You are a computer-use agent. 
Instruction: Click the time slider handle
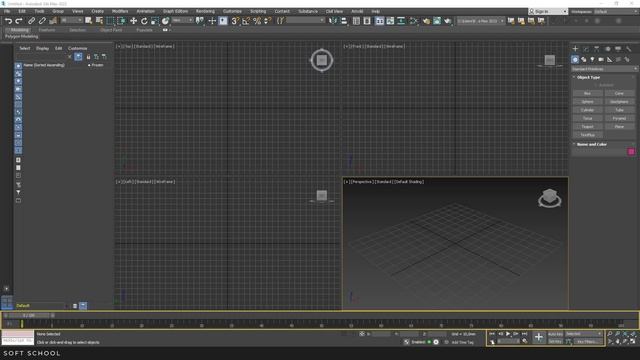tap(29, 316)
